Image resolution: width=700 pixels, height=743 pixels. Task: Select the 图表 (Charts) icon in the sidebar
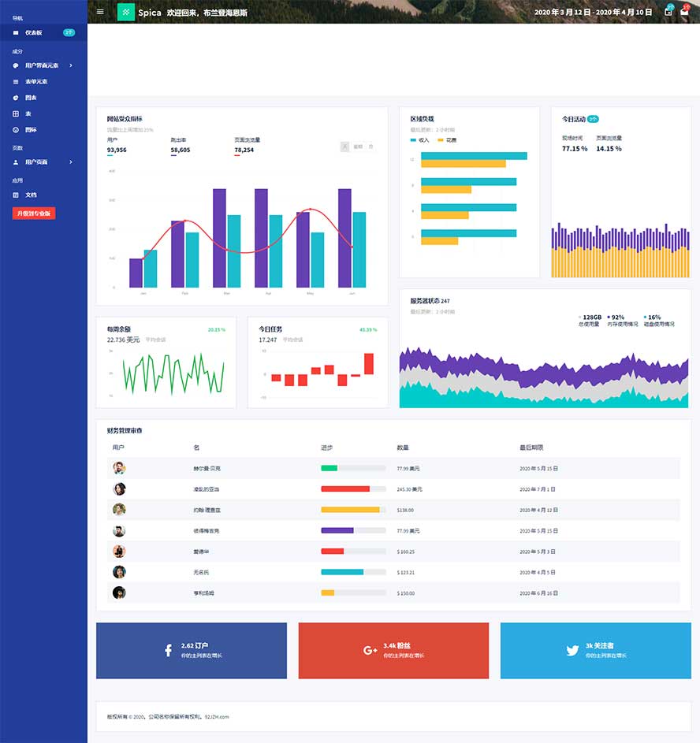[x=16, y=97]
